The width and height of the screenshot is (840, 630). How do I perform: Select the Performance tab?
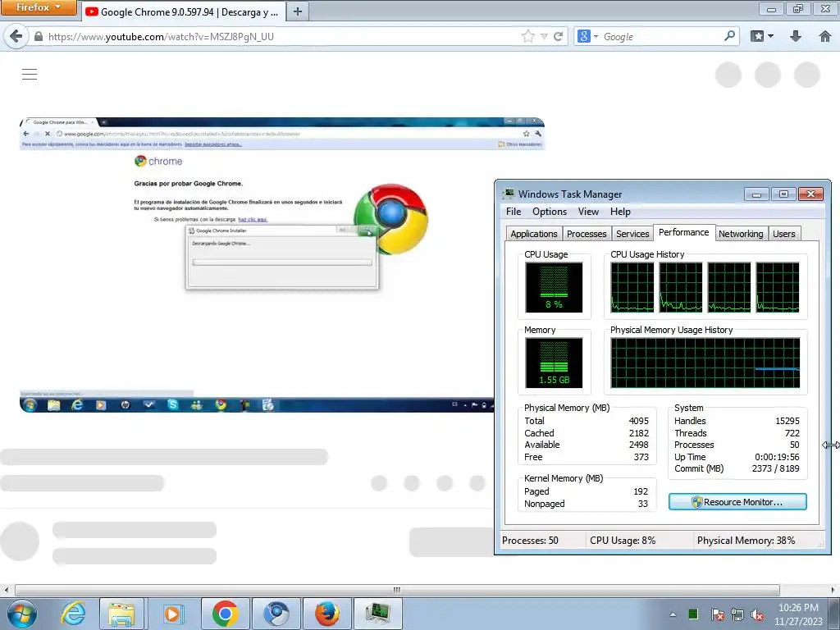pyautogui.click(x=683, y=232)
